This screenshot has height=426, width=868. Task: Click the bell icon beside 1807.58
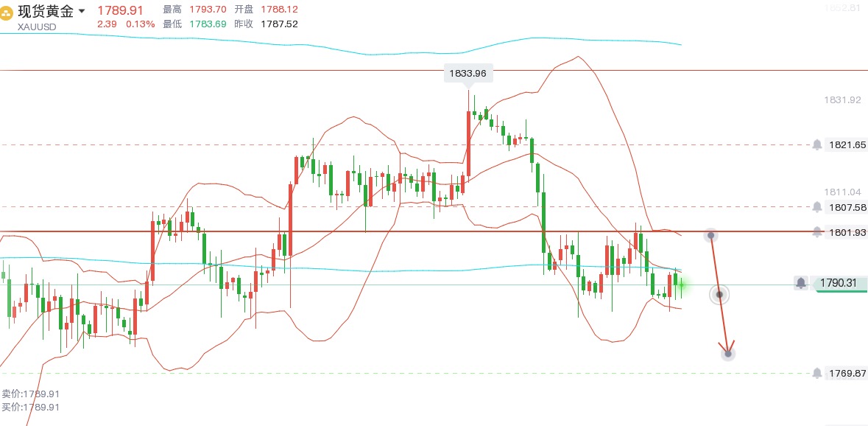[x=817, y=207]
